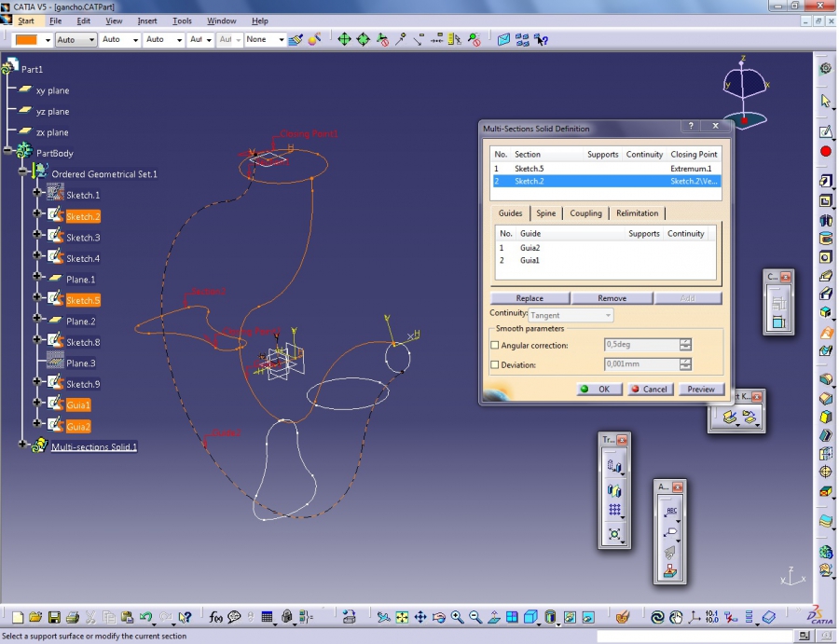Collapse the Ordered Geometrical Set.1 node
Viewport: 839px width, 644px height.
tap(22, 171)
